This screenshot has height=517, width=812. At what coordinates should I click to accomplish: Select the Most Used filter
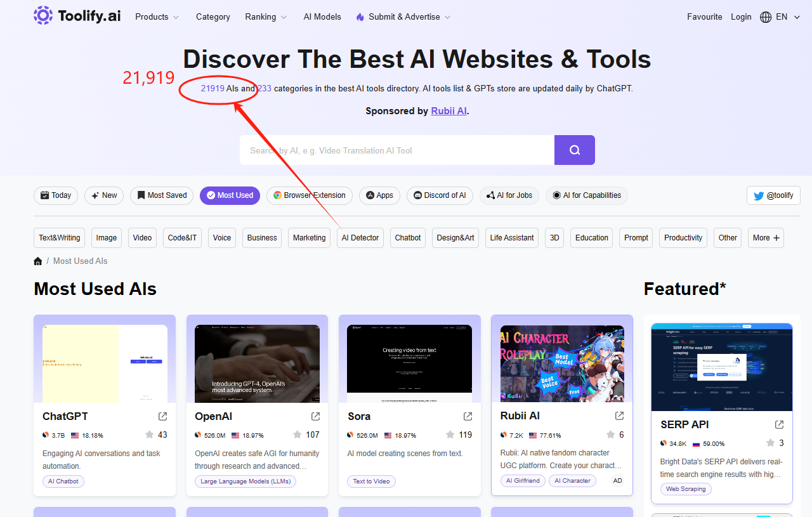230,195
